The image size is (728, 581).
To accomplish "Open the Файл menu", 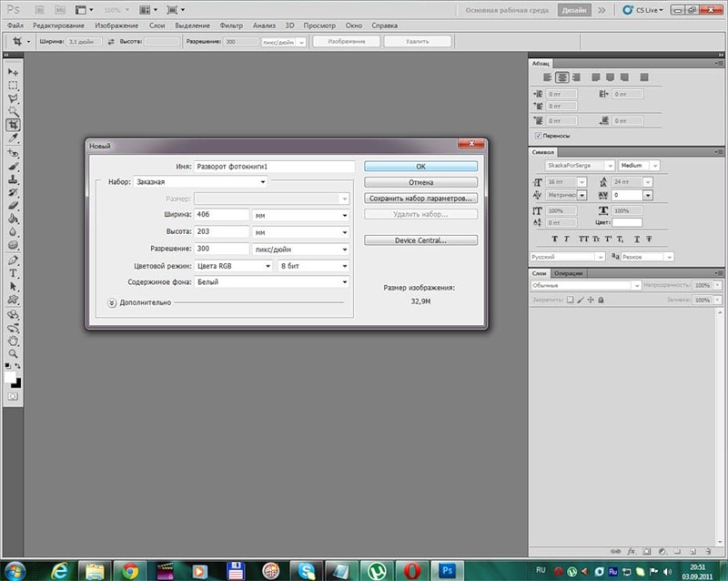I will tap(15, 25).
